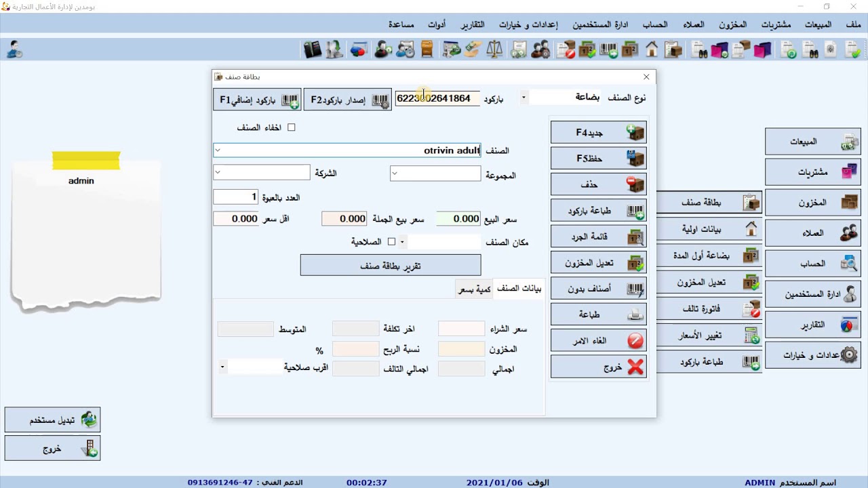
Task: Open the المجموعة dropdown
Action: click(395, 174)
